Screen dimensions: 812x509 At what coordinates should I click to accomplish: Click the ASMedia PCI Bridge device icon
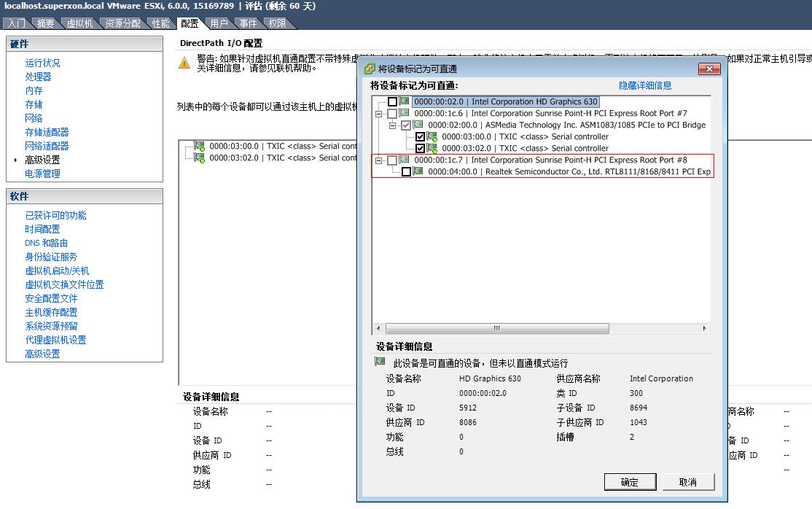418,125
